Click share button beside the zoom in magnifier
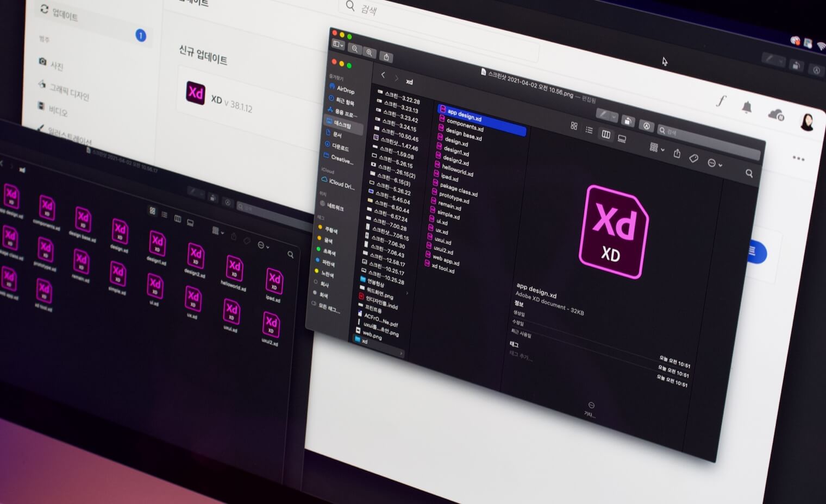This screenshot has height=504, width=826. coord(386,56)
